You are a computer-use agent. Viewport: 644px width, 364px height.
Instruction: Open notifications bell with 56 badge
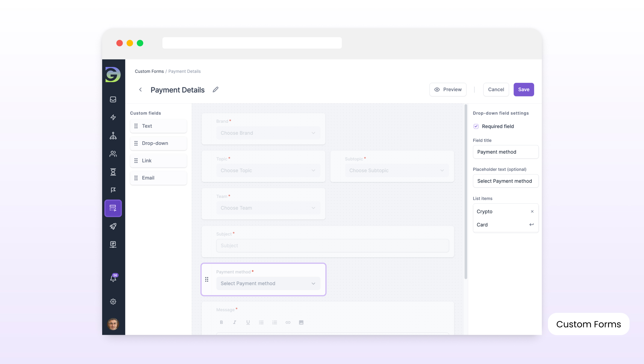113,278
